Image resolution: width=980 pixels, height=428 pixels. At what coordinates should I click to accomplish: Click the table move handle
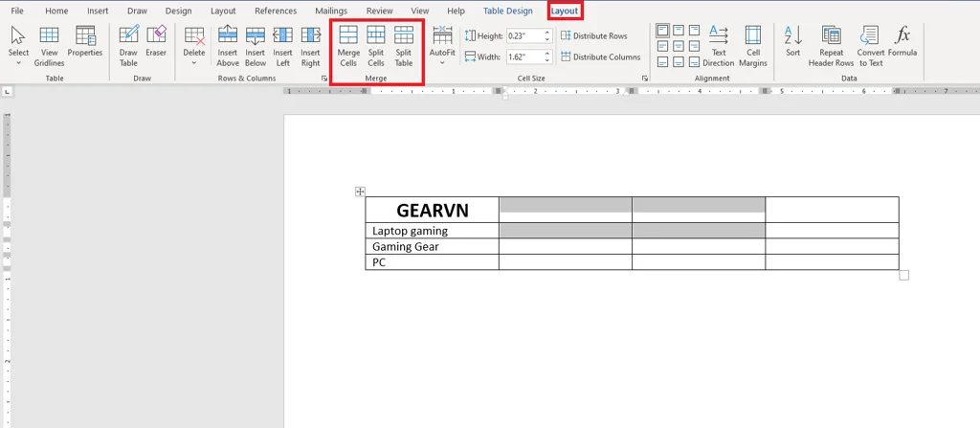pyautogui.click(x=360, y=191)
